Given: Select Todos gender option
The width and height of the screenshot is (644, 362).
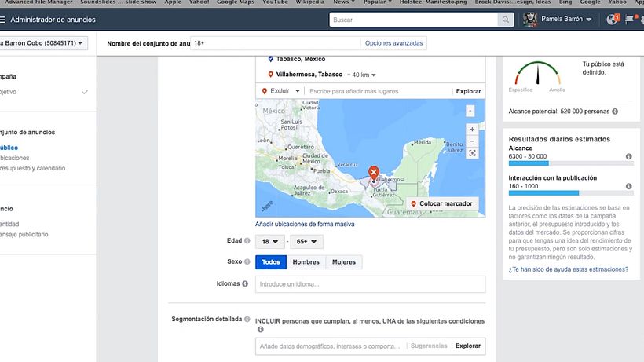Looking at the screenshot, I should 271,261.
